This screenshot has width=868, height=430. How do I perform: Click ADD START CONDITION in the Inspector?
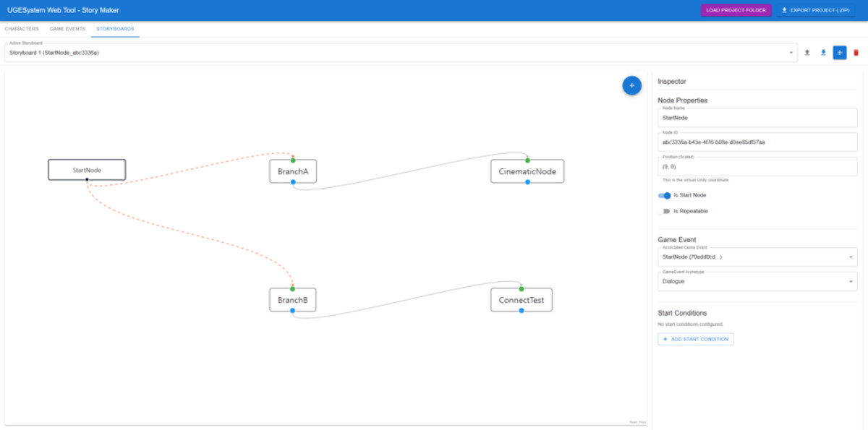click(x=695, y=339)
